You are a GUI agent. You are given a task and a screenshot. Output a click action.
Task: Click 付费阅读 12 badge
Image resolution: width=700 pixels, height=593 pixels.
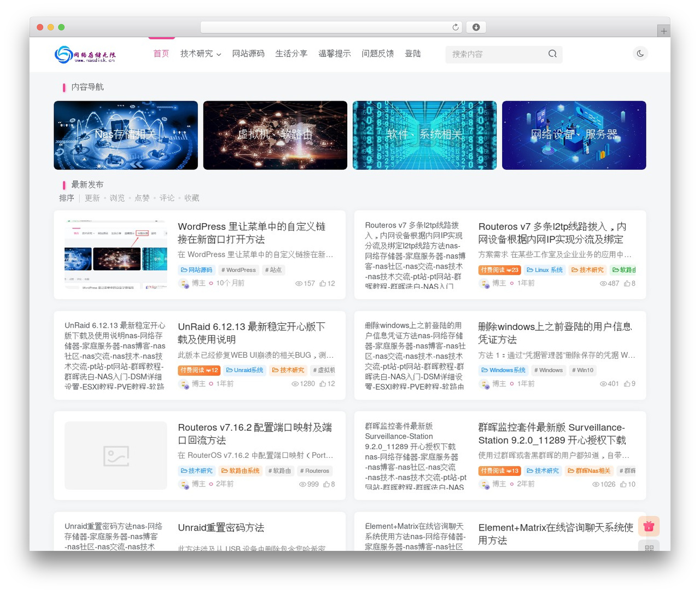199,370
